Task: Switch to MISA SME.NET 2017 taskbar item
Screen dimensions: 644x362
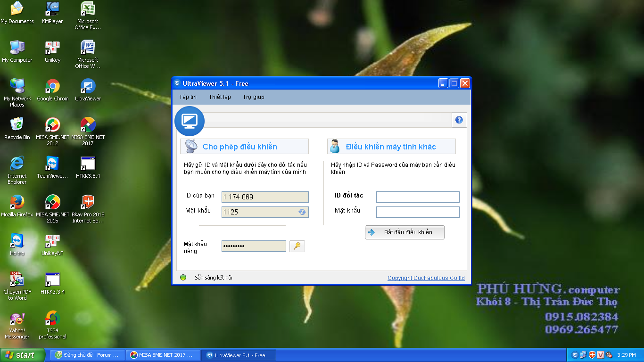Action: pos(163,355)
